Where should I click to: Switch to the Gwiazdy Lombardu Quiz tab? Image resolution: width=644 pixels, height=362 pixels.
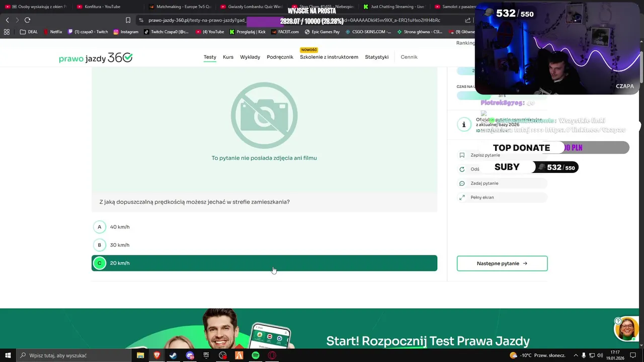point(252,7)
